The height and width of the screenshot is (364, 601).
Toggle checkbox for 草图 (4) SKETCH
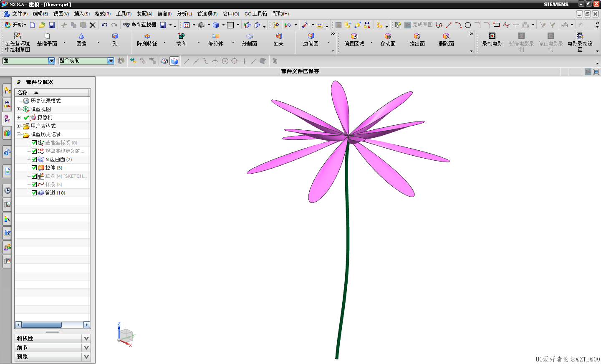pyautogui.click(x=34, y=176)
